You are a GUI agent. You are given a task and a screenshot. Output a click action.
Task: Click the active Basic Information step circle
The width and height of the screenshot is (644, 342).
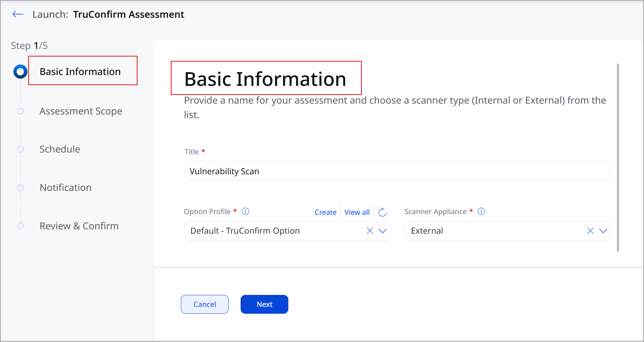[x=20, y=72]
